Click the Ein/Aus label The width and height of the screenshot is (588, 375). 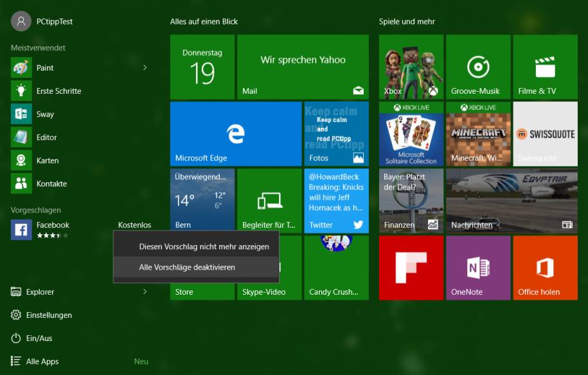39,338
